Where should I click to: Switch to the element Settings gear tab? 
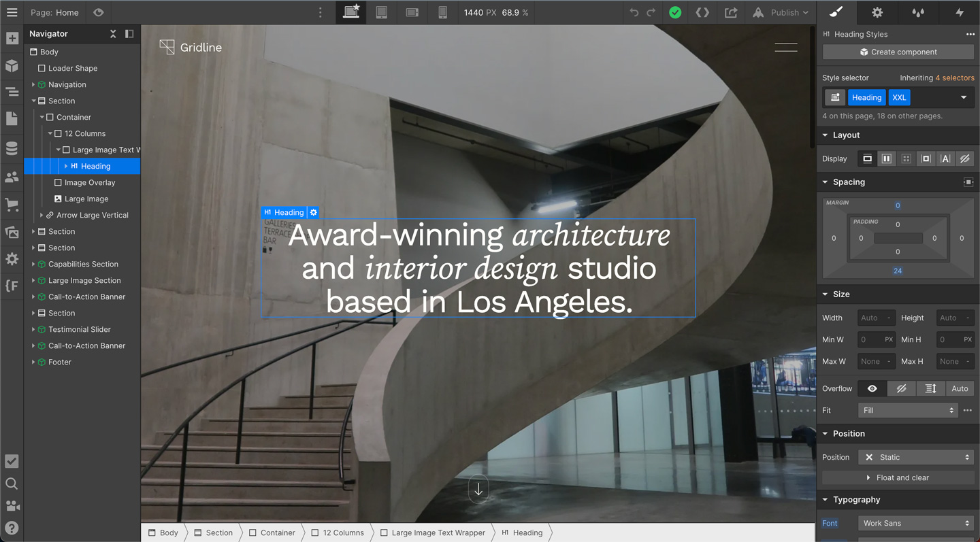(877, 12)
